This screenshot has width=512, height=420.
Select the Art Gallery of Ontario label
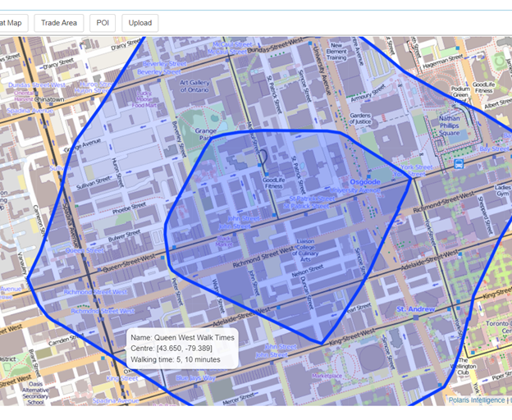click(x=194, y=86)
